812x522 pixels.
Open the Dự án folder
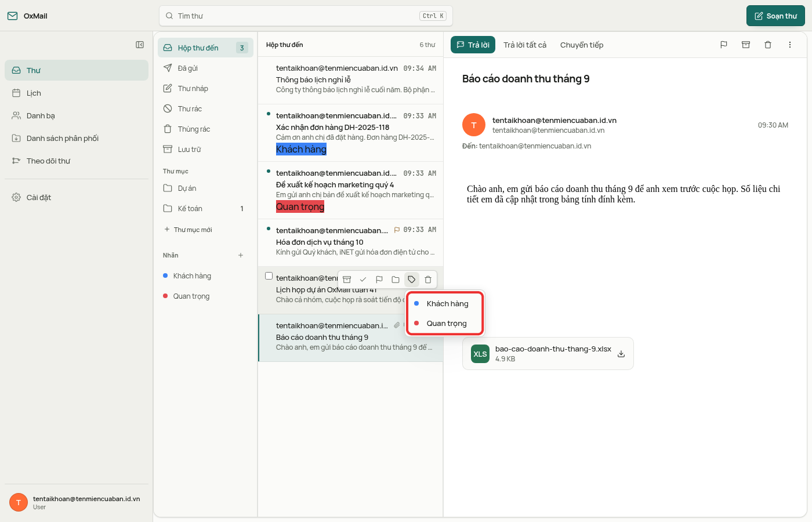click(x=205, y=188)
